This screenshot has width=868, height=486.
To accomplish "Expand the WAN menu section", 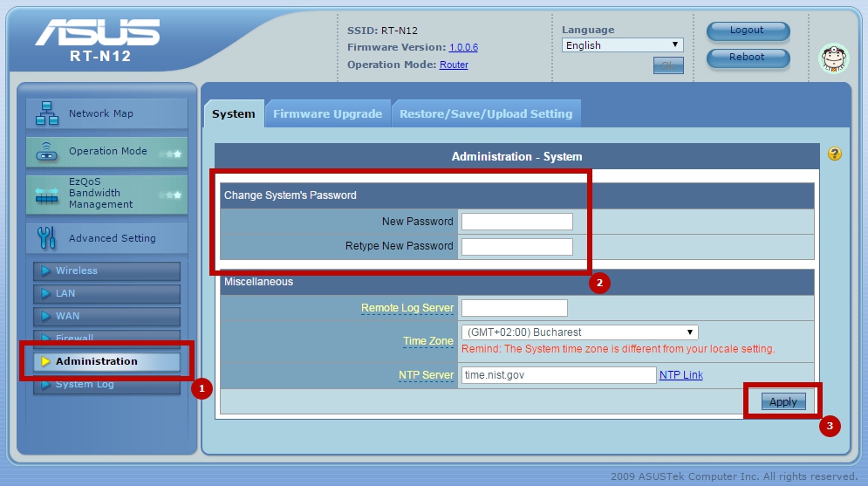I will tap(106, 316).
